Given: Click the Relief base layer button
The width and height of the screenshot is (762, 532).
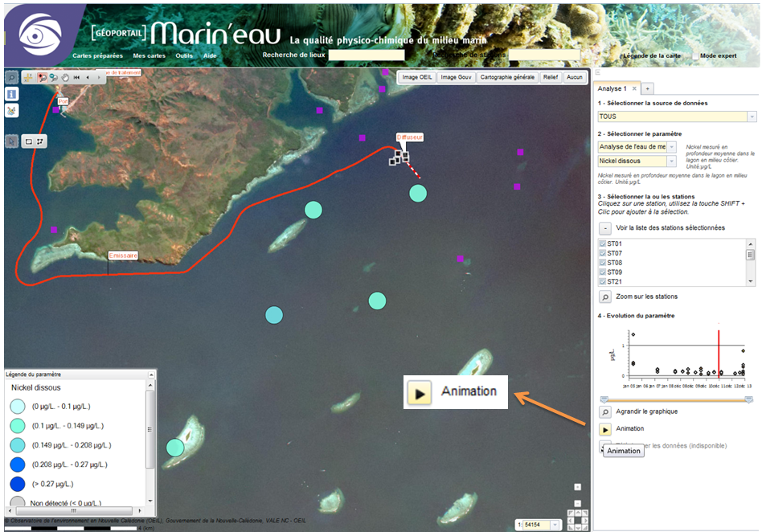Looking at the screenshot, I should coord(550,77).
